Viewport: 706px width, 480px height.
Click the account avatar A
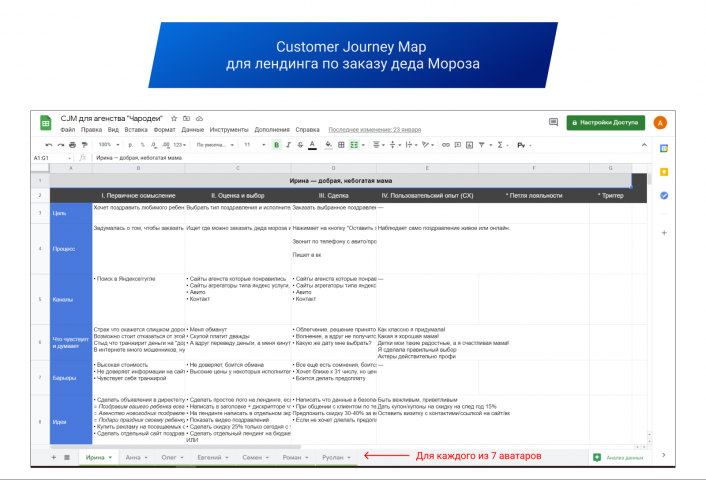[x=660, y=122]
